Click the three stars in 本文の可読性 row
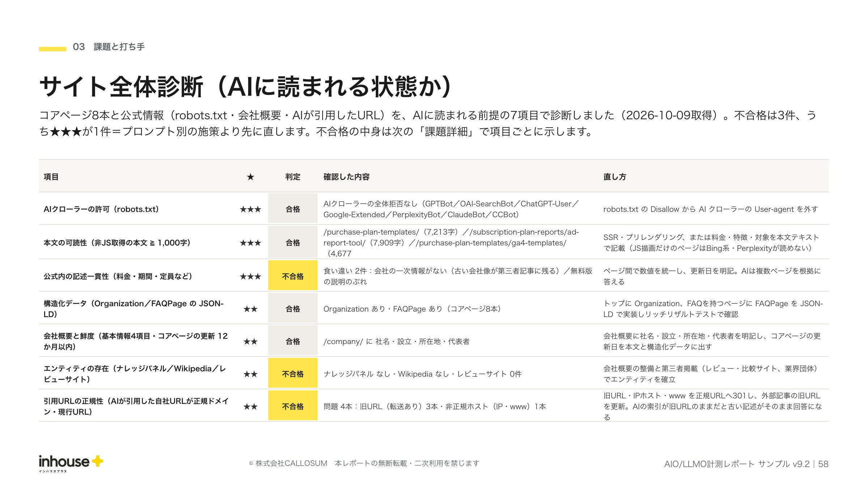This screenshot has width=868, height=488. (250, 243)
